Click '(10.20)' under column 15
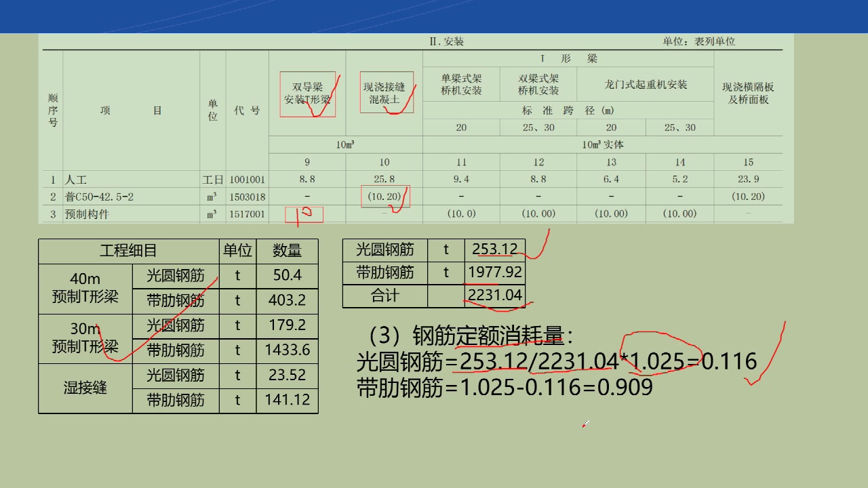The image size is (868, 488). pos(748,197)
